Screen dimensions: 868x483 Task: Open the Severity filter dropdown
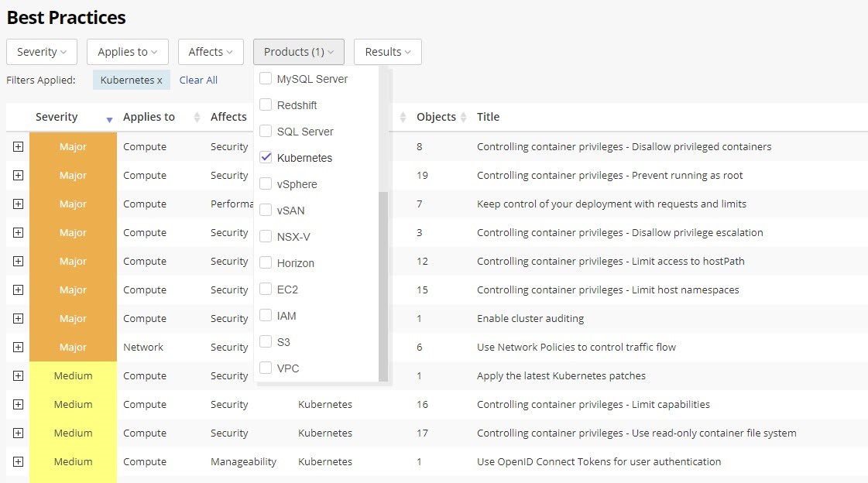42,52
